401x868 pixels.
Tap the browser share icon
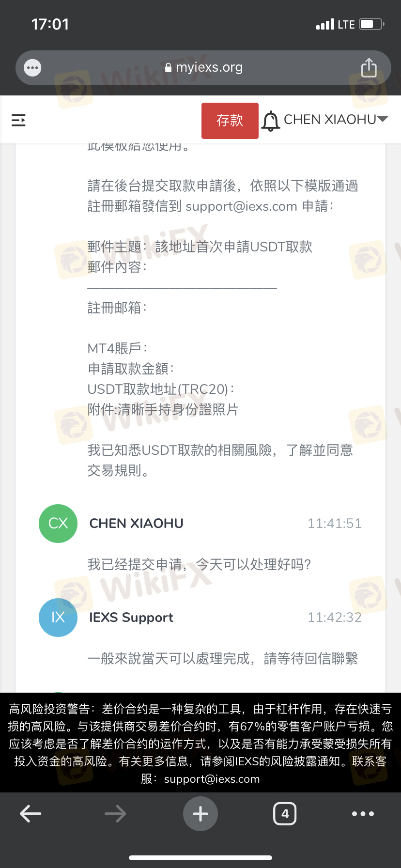click(x=369, y=68)
